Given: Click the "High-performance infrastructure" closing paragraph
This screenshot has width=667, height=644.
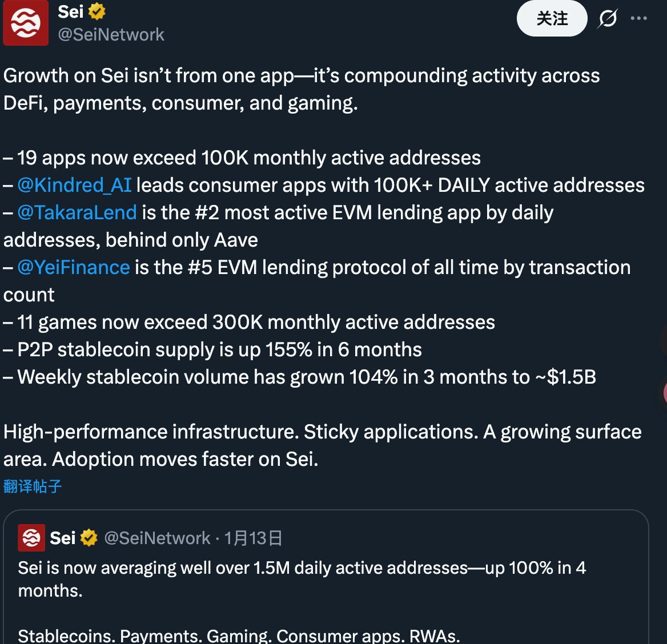Looking at the screenshot, I should coord(322,445).
